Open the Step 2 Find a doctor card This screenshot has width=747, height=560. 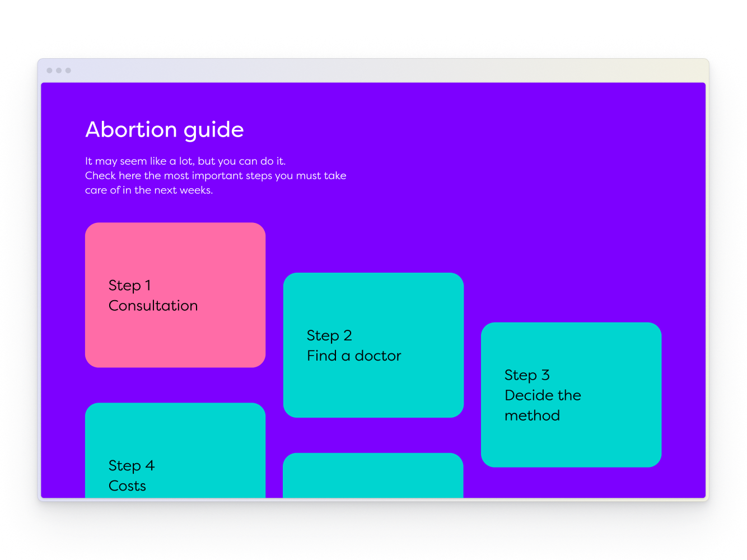pyautogui.click(x=373, y=345)
